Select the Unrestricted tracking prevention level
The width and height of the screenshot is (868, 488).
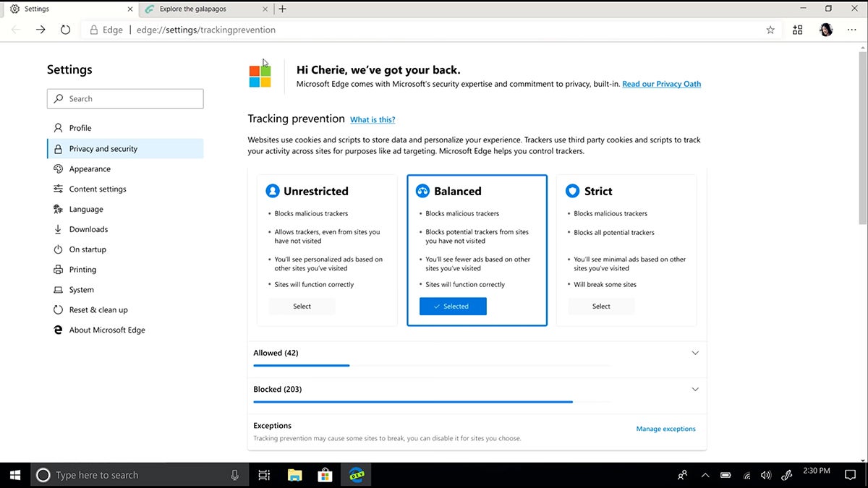click(302, 307)
